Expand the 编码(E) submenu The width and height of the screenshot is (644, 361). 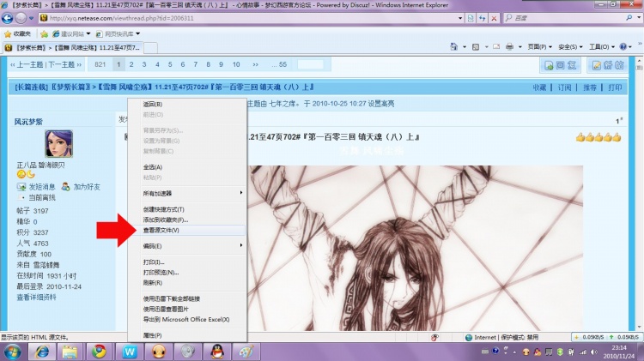pyautogui.click(x=188, y=246)
